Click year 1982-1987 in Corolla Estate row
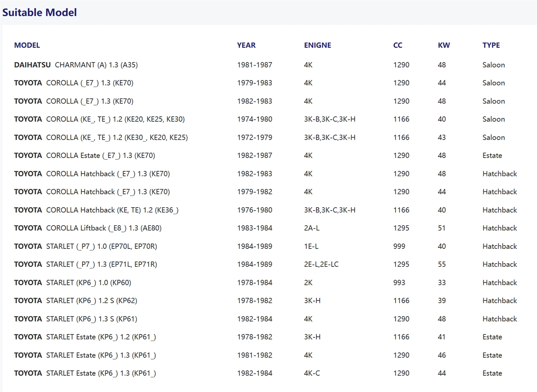This screenshot has height=392, width=537. pos(255,155)
